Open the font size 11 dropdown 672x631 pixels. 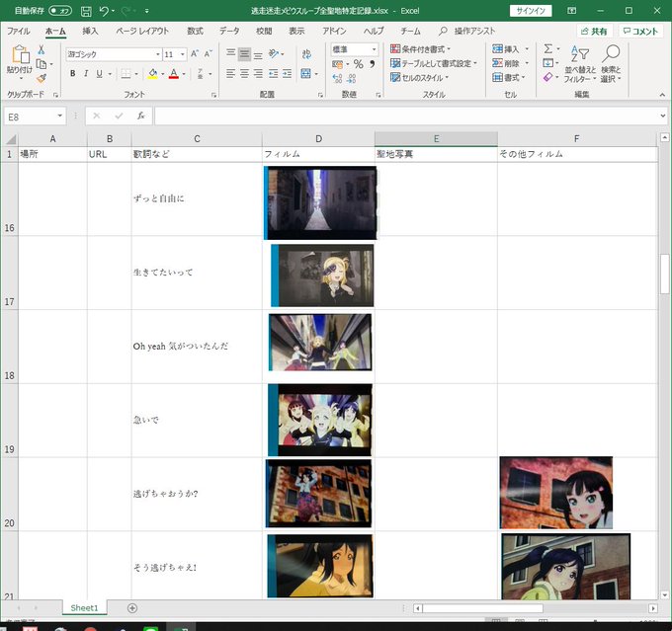click(182, 54)
